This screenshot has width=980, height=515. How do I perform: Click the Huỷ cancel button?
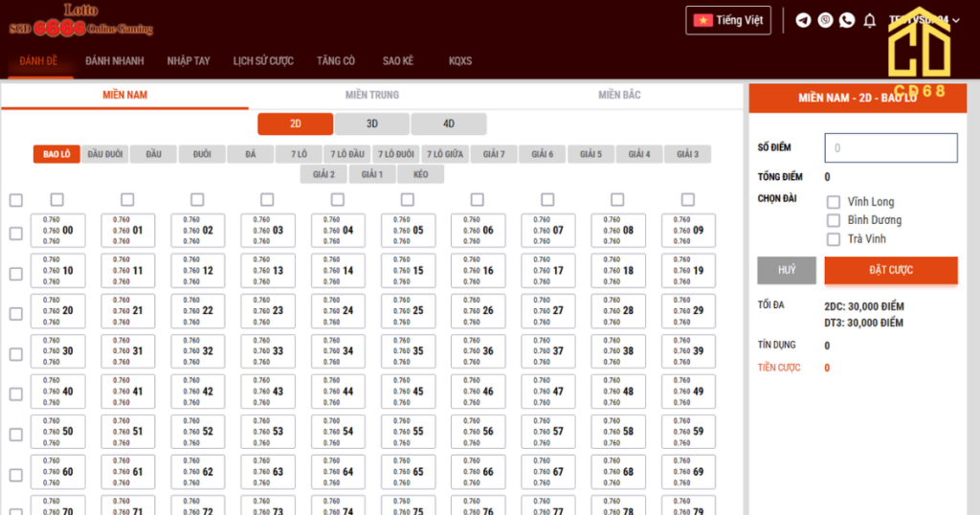coord(787,270)
